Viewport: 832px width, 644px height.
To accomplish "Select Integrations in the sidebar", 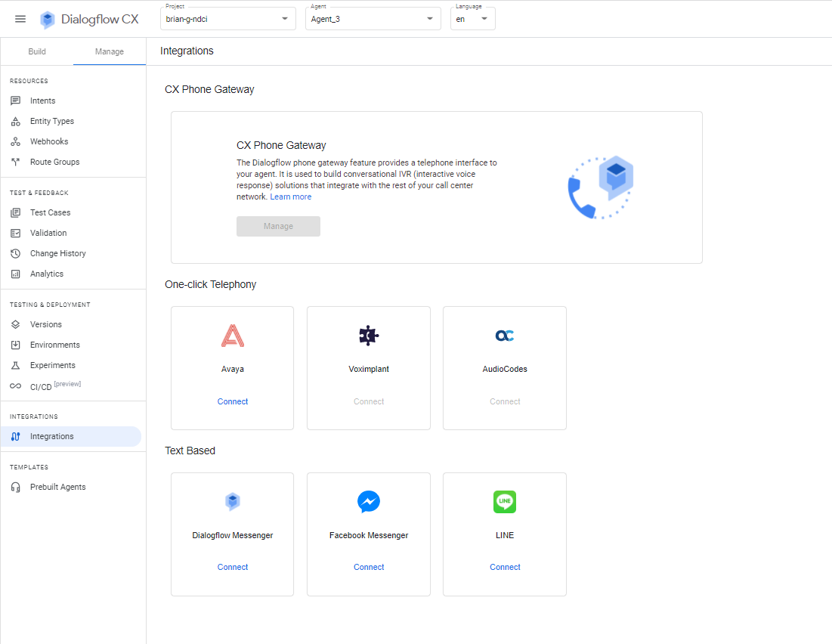I will click(71, 436).
